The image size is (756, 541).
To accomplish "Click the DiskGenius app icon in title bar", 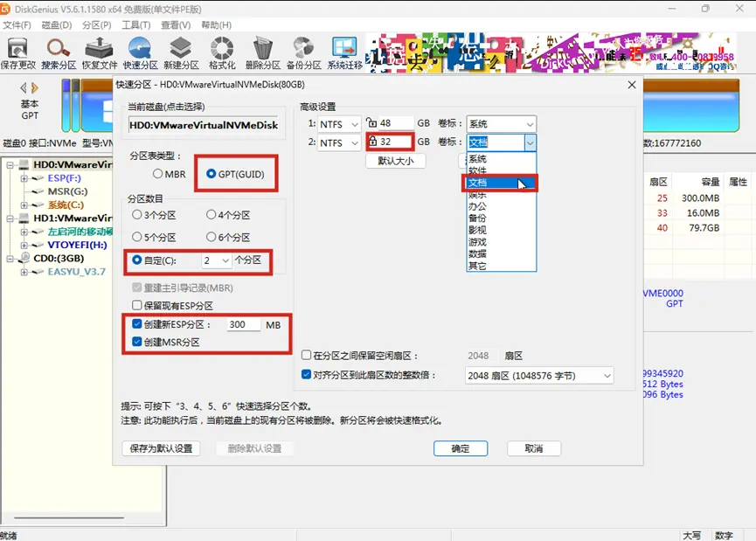I will point(5,9).
